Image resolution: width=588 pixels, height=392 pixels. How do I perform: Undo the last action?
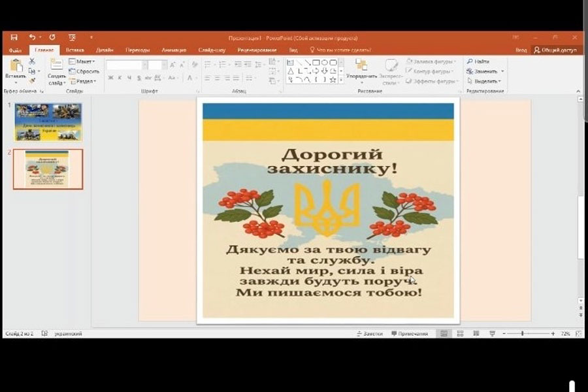coord(32,37)
